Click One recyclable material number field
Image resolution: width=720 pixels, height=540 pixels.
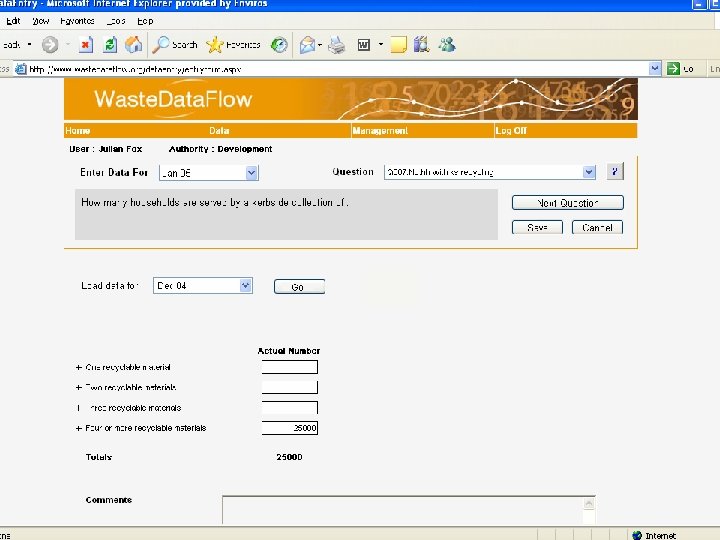(x=289, y=367)
